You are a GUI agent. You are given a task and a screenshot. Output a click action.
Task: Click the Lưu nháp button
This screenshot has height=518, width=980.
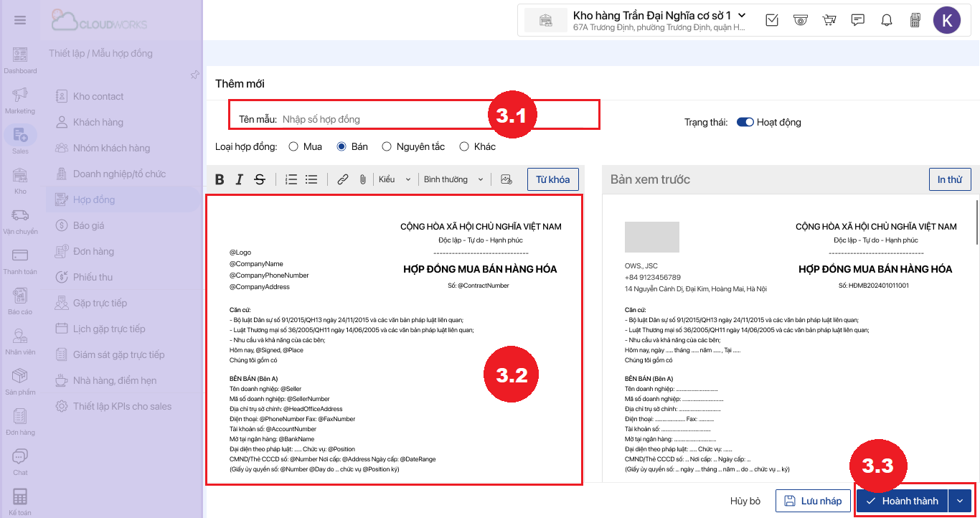813,501
